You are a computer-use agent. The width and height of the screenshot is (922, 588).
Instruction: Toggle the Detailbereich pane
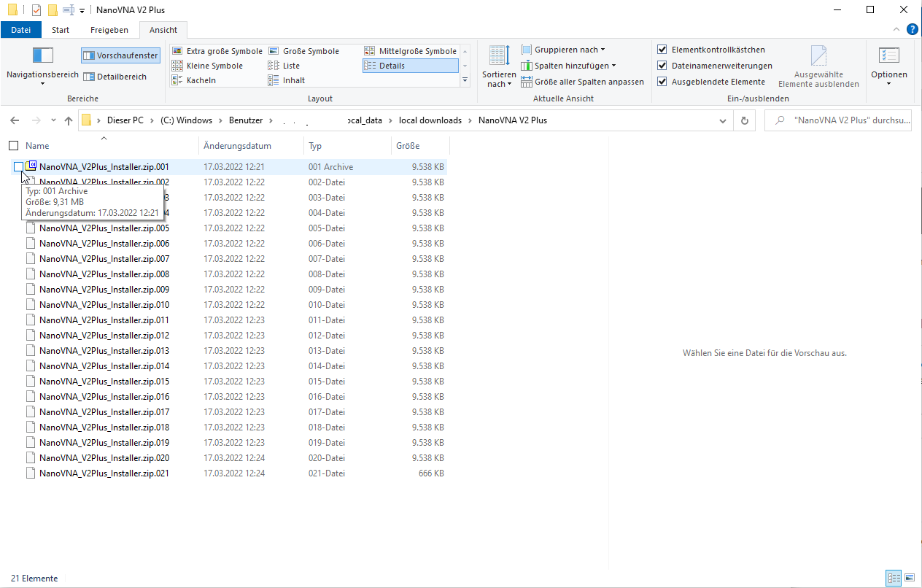[115, 77]
